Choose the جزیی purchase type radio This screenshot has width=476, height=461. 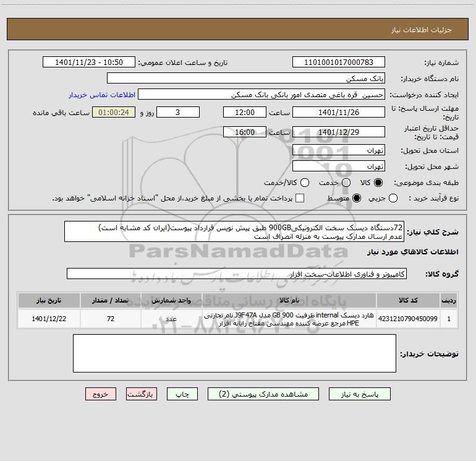point(393,198)
